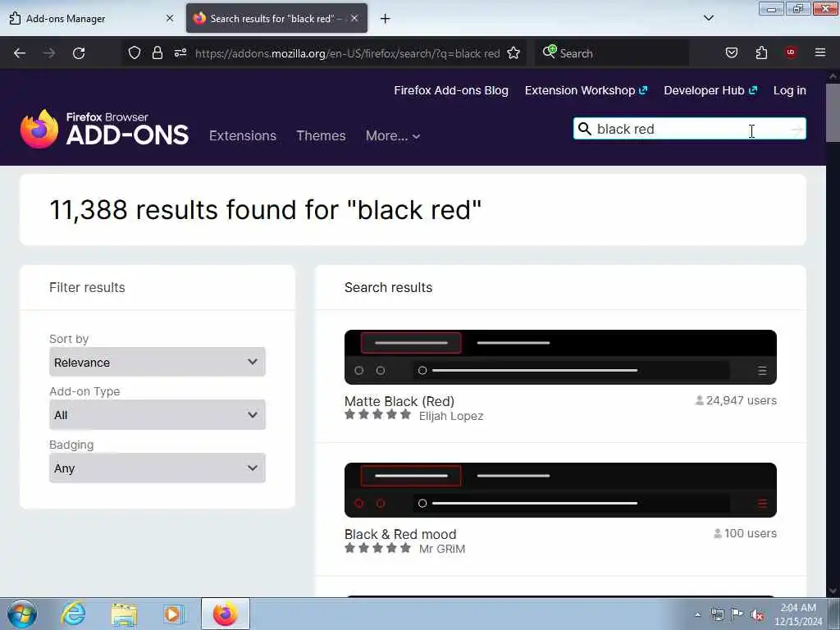Viewport: 840px width, 630px height.
Task: Click the Black & Red mood star rating
Action: [377, 547]
